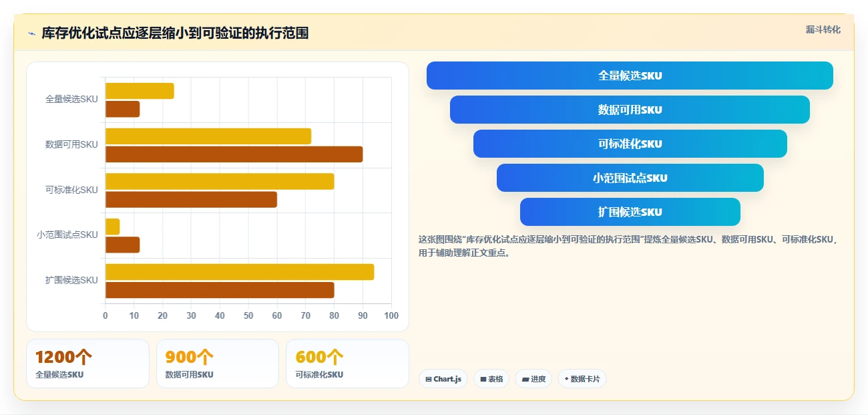This screenshot has width=868, height=415.
Task: Click the brown bar for 小范围试点SKU
Action: (x=122, y=245)
